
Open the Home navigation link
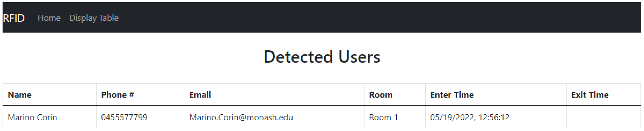point(49,18)
